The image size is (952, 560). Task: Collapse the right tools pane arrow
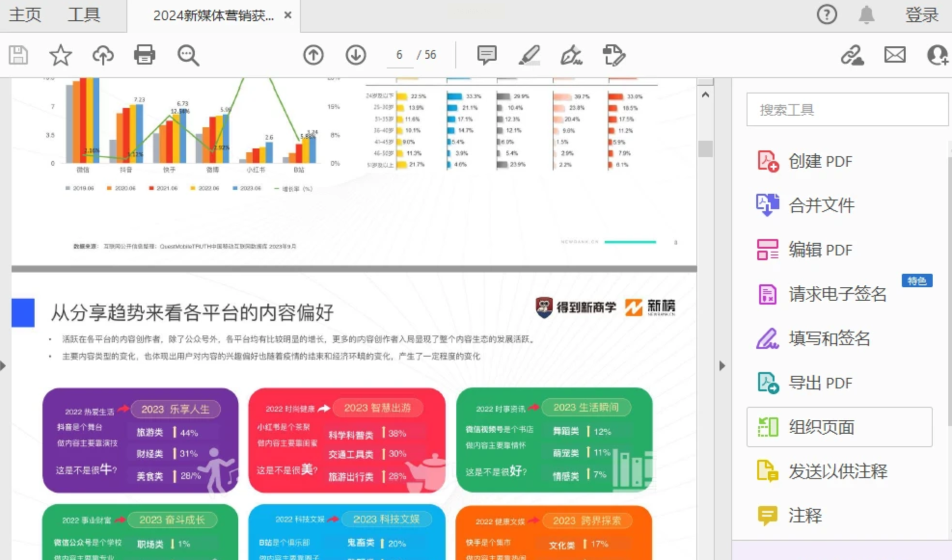coord(722,366)
